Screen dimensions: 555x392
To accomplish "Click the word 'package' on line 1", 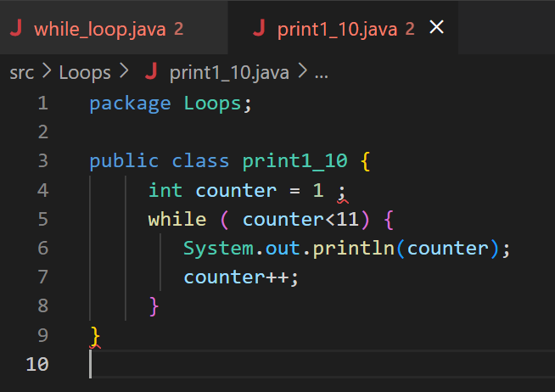I will coord(130,104).
